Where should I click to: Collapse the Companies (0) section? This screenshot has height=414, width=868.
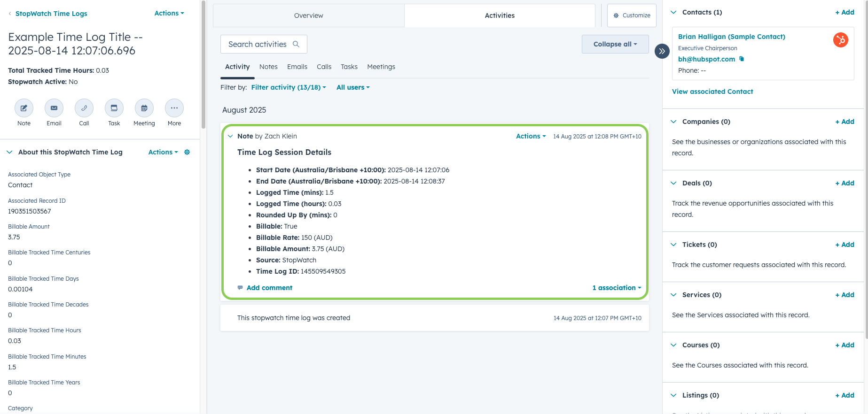pyautogui.click(x=673, y=122)
